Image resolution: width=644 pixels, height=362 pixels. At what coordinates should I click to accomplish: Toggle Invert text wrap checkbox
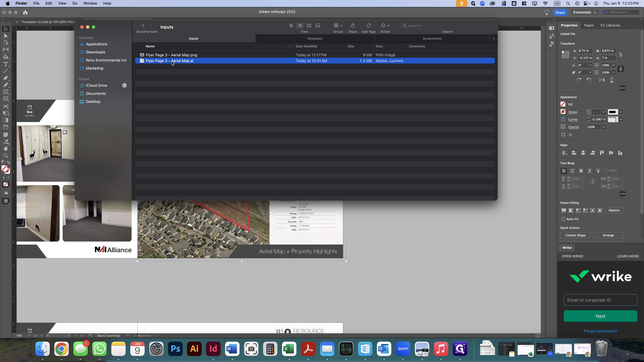coord(605,171)
